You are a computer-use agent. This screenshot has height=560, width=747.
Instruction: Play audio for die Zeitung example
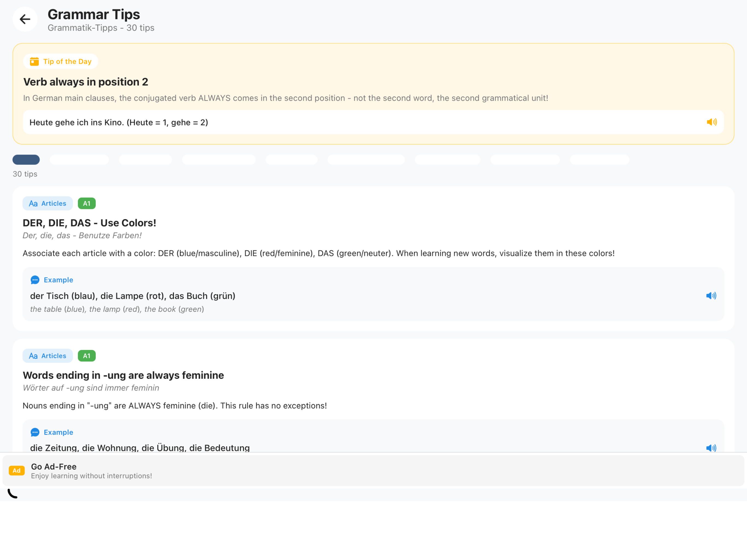tap(711, 448)
